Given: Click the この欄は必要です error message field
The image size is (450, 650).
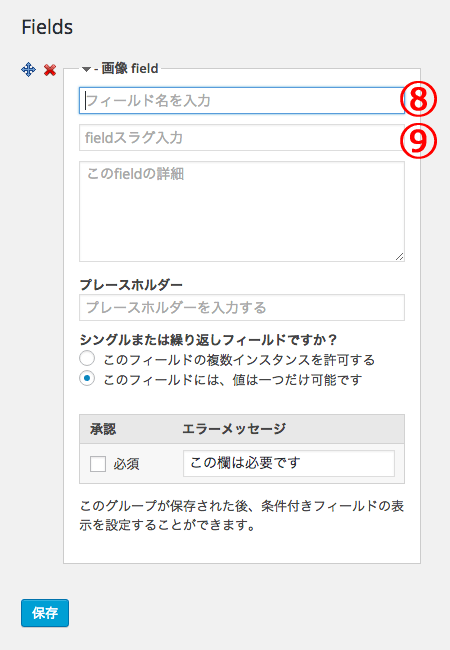Looking at the screenshot, I should point(289,463).
